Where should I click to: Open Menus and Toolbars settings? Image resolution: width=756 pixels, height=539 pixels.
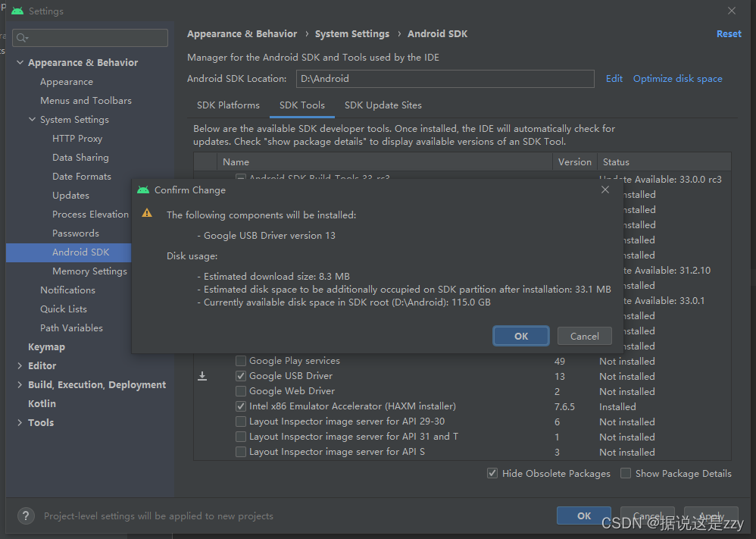86,100
